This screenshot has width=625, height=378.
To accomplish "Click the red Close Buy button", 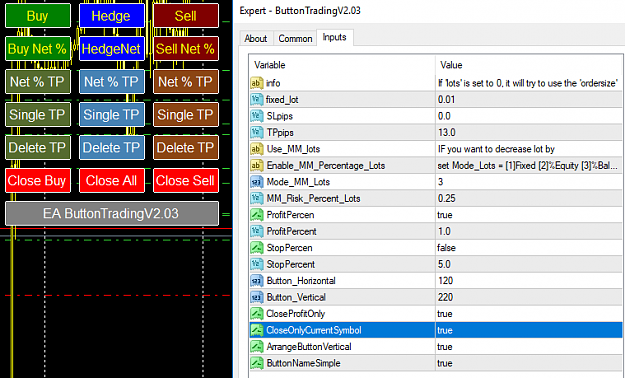I will pyautogui.click(x=38, y=181).
